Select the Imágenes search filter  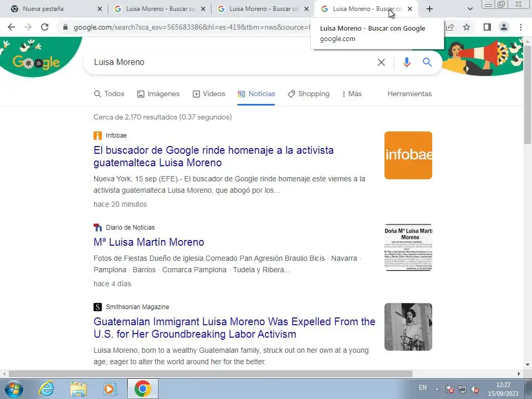point(158,94)
